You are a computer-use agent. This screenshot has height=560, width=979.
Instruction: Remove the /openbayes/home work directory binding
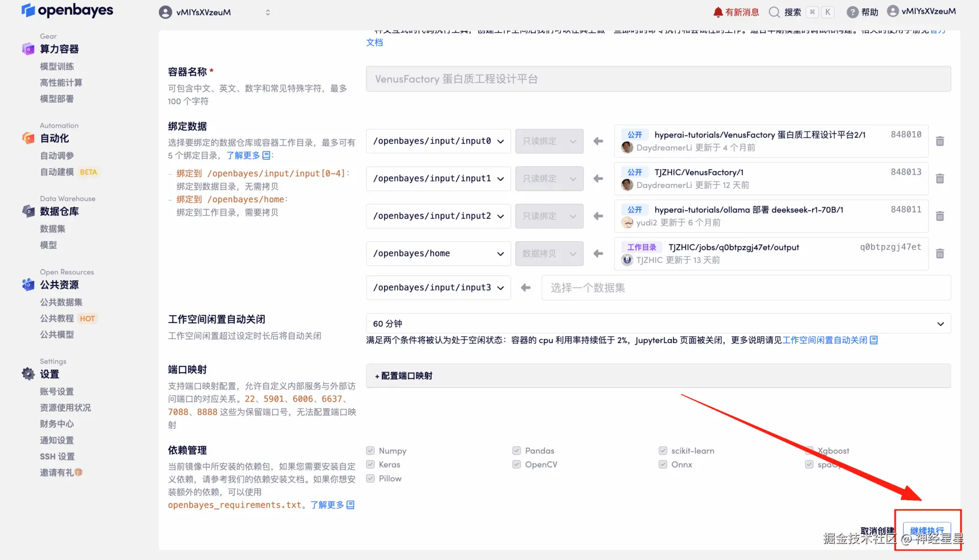940,254
